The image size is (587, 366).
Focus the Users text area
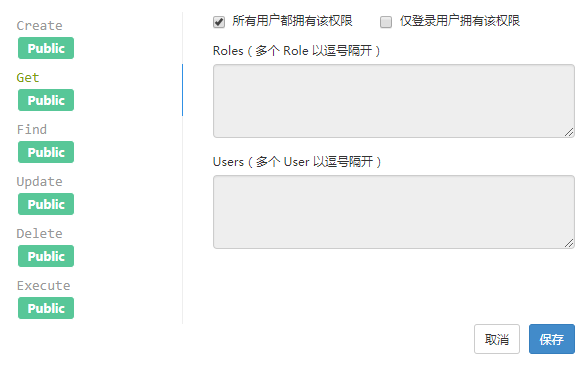(x=394, y=212)
